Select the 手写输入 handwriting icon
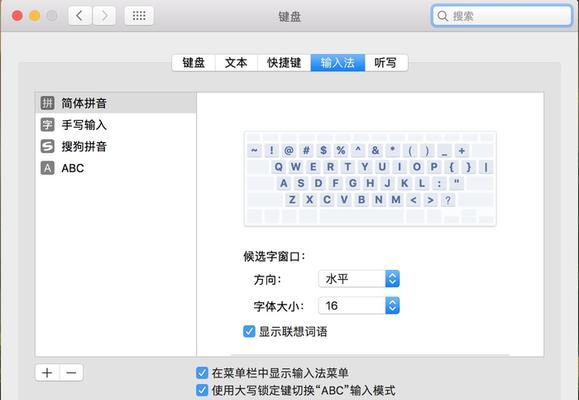The width and height of the screenshot is (579, 400). [47, 124]
